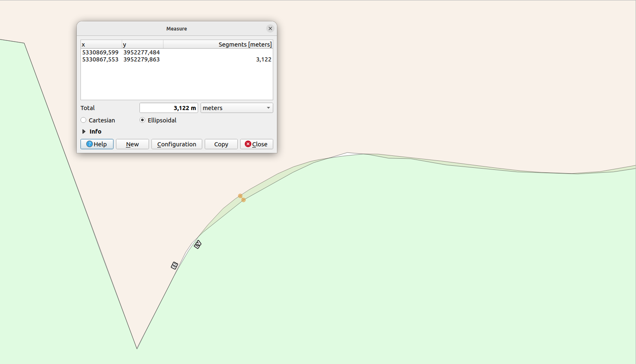Click the New button
Viewport: 636px width, 364px height.
pos(132,144)
